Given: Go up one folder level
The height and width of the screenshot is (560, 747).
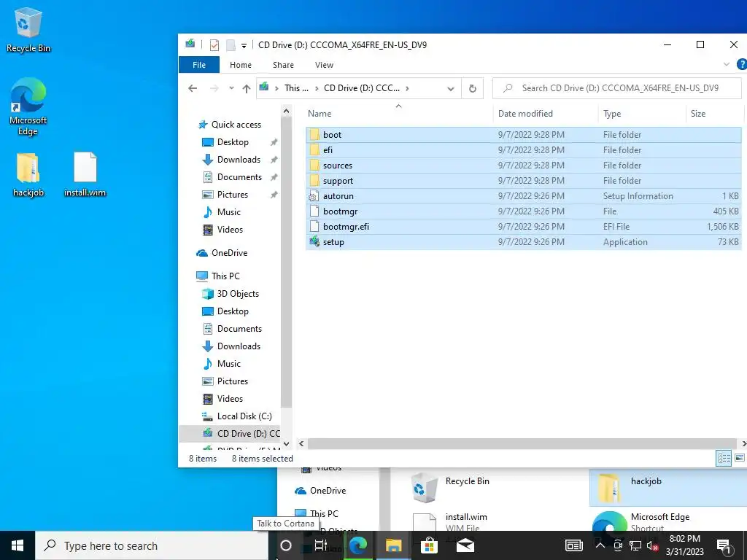Looking at the screenshot, I should pos(247,88).
